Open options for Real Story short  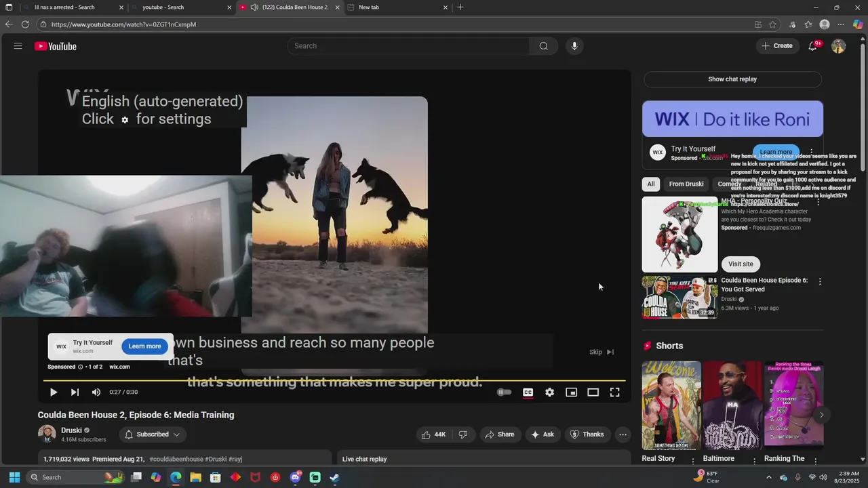(x=693, y=460)
